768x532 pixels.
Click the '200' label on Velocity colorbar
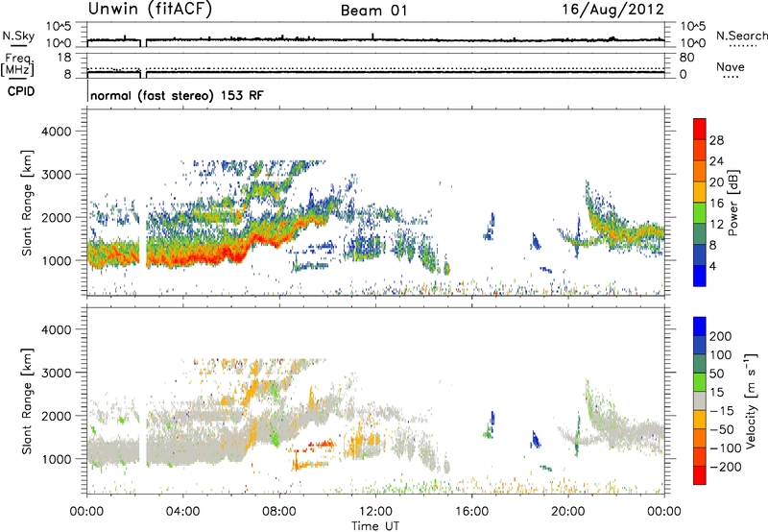(x=721, y=336)
